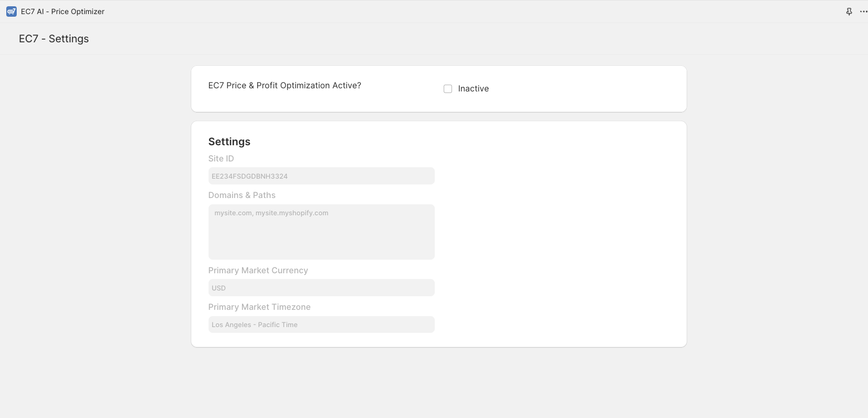
Task: Click the Domains & Paths label
Action: coord(242,195)
